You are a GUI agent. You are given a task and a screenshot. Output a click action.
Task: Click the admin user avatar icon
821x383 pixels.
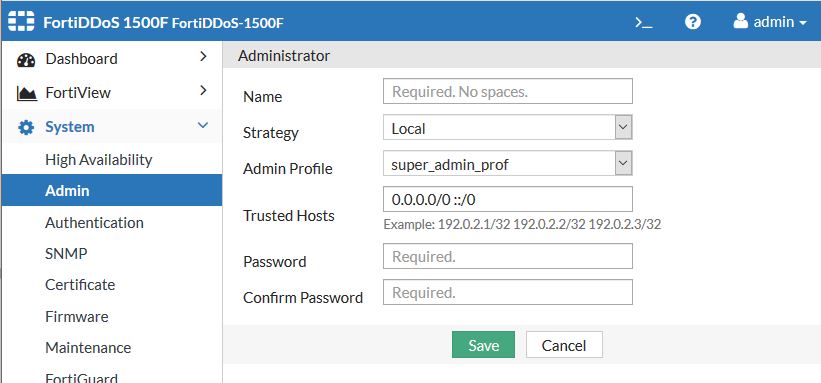tap(740, 21)
